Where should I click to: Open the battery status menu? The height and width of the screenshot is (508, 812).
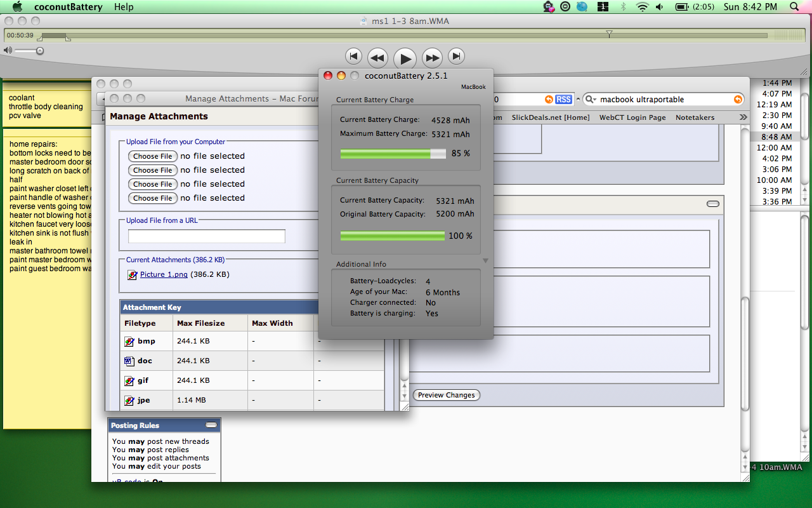coord(695,7)
